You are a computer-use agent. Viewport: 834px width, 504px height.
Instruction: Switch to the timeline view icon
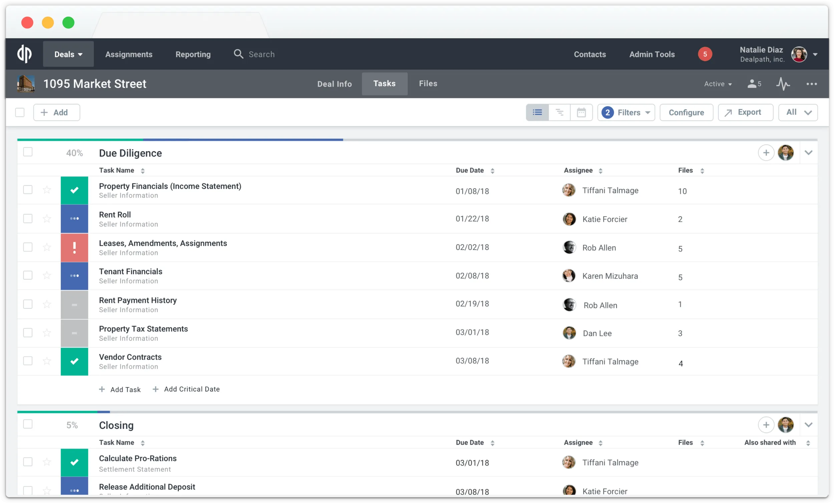pyautogui.click(x=559, y=112)
